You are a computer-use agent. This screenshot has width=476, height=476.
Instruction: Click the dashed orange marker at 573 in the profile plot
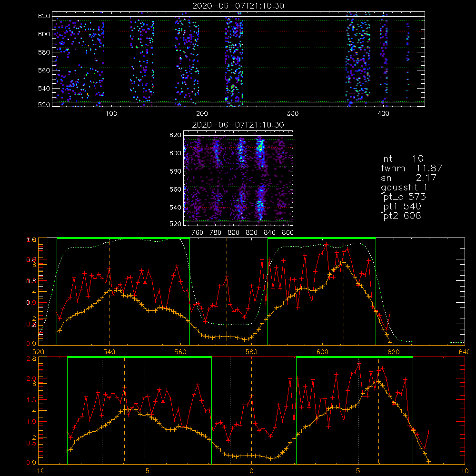pos(227,291)
